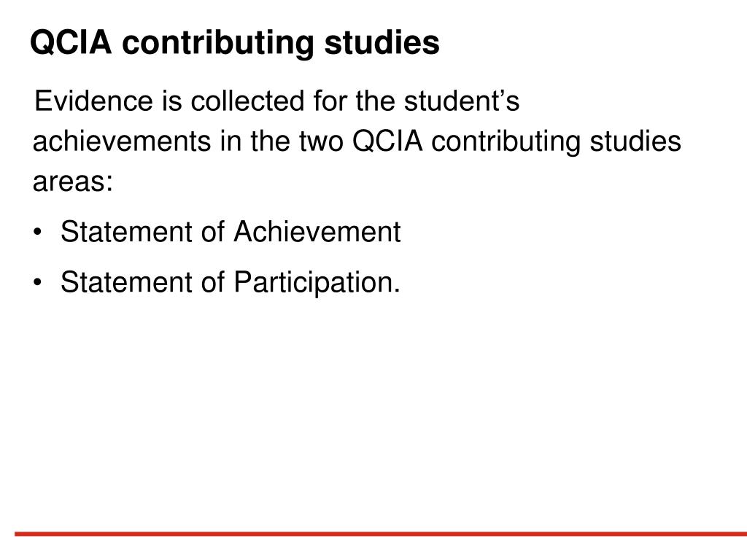Click the word "achievements" in the second line

pos(122,141)
